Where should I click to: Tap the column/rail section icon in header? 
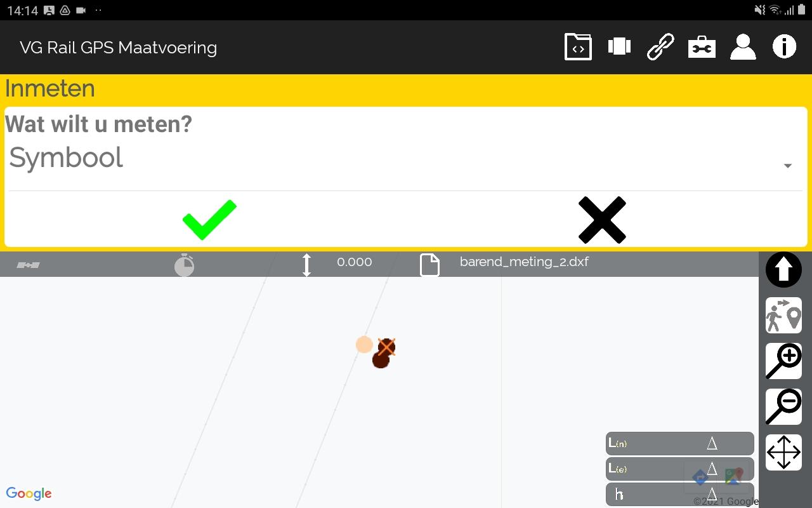[619, 46]
